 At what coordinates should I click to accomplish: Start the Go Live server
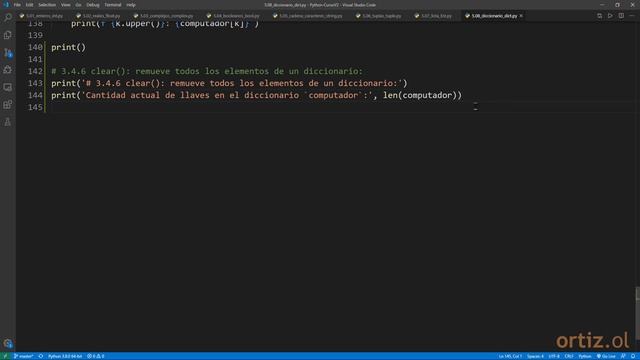point(606,356)
